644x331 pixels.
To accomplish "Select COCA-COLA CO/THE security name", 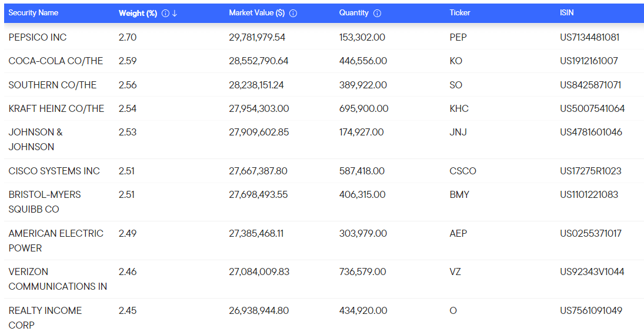I will pyautogui.click(x=56, y=61).
